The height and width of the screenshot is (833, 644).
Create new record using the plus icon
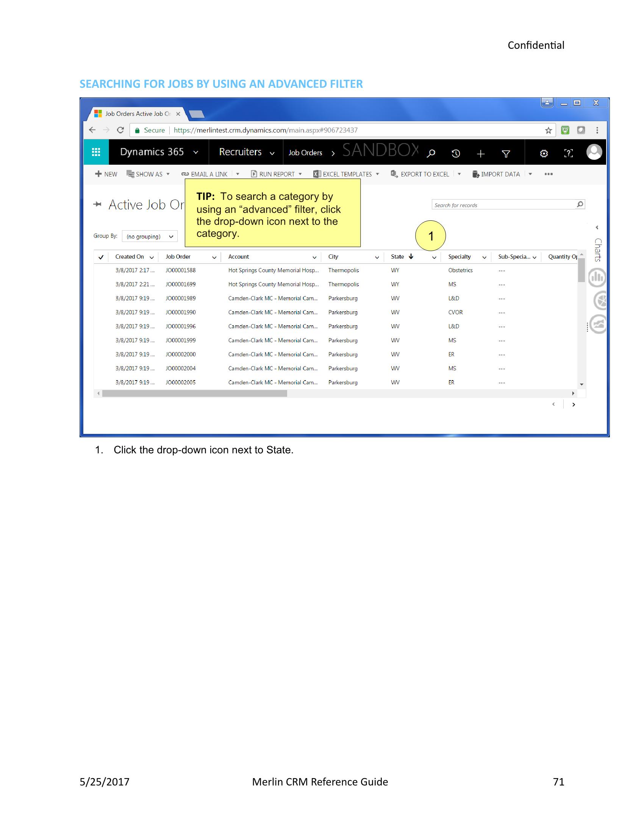tap(481, 153)
